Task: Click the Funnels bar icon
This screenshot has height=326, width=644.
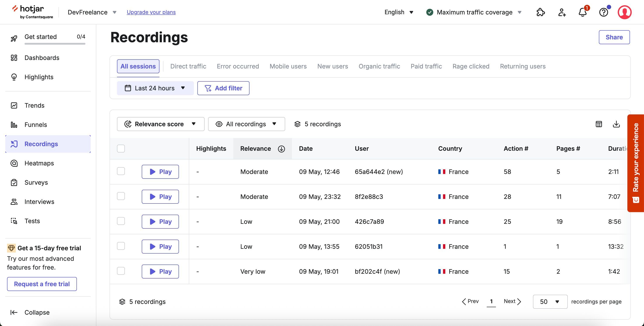Action: click(14, 125)
